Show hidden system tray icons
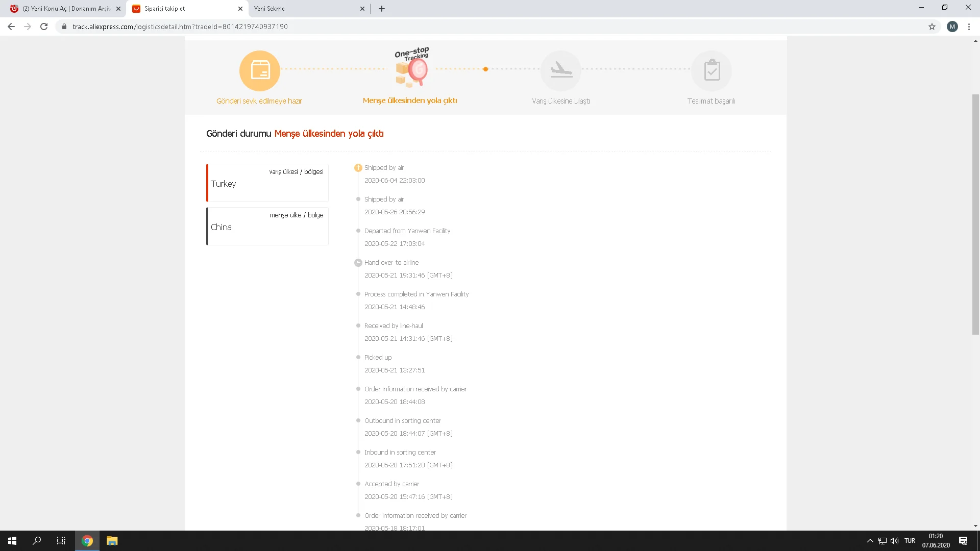 pos(870,541)
